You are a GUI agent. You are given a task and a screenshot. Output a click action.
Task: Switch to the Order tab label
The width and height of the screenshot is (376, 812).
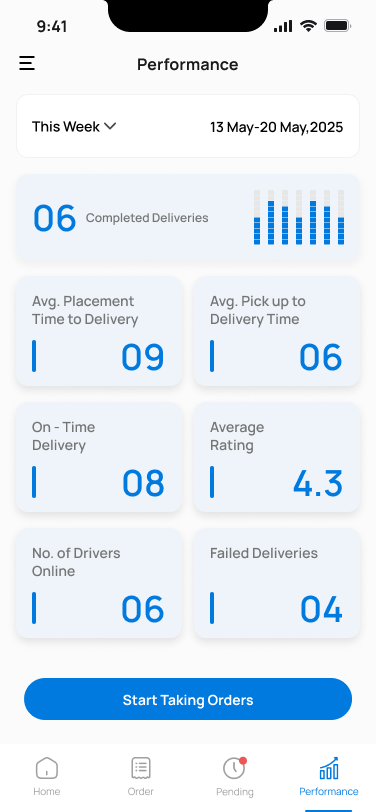(141, 791)
